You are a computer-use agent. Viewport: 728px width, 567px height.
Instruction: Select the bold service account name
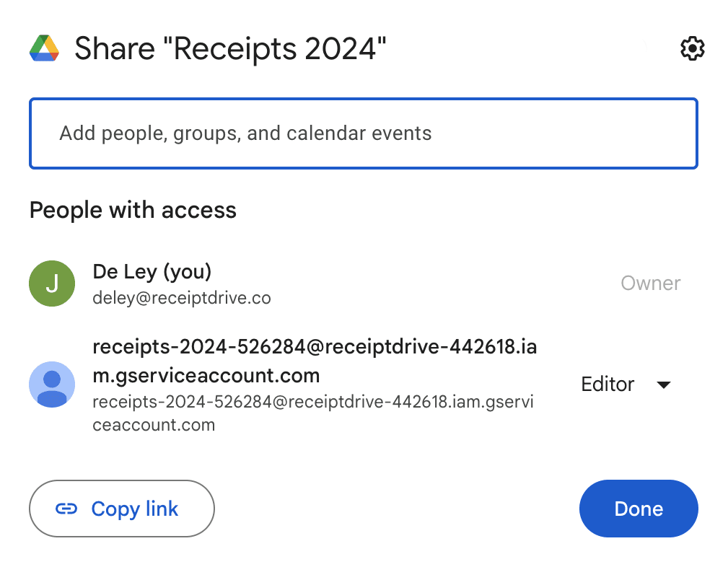pos(314,361)
